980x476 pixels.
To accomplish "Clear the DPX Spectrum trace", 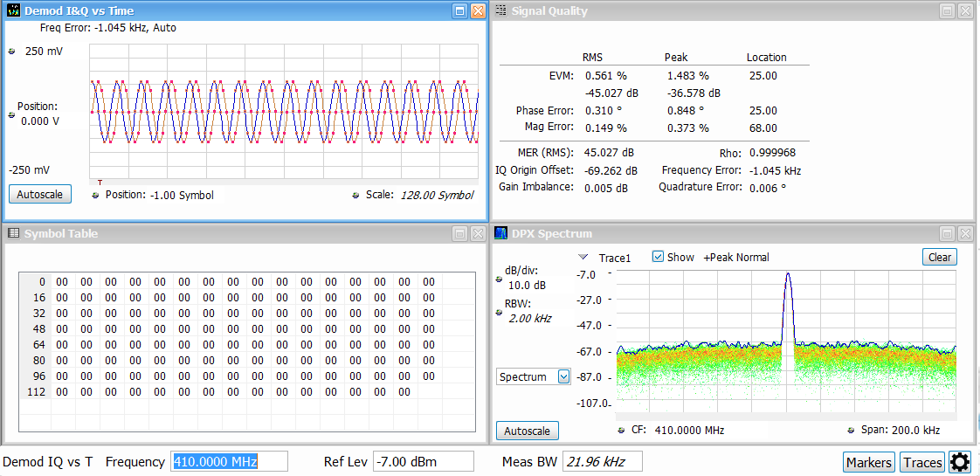I will 939,257.
